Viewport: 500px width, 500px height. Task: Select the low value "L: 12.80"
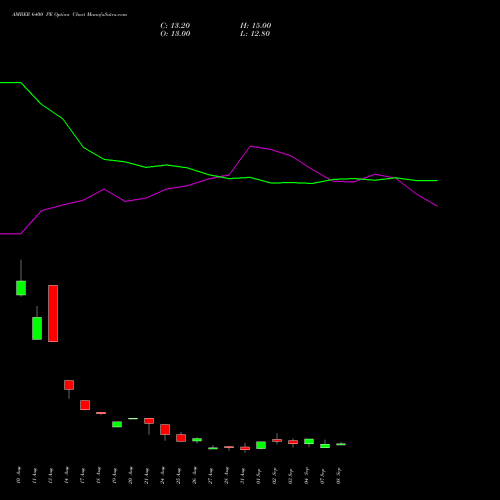tap(255, 34)
